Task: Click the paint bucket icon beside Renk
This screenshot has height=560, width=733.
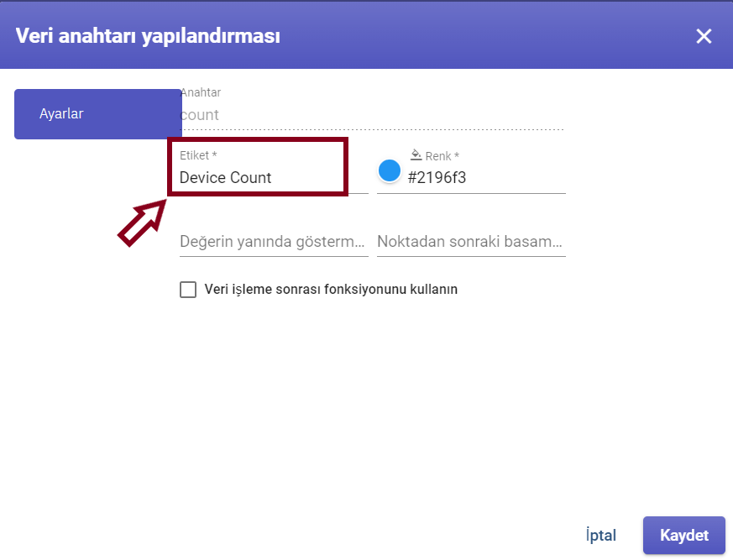Action: point(416,154)
